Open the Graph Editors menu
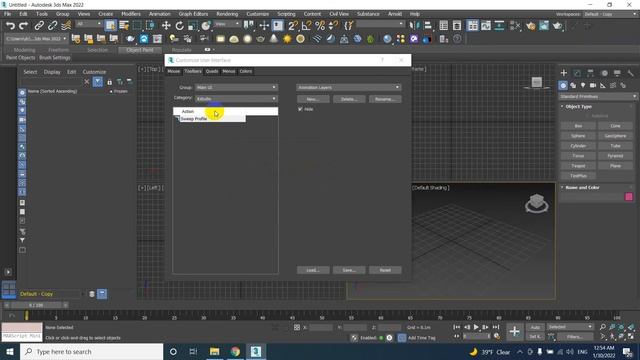Screen dimensions: 640x360 point(193,14)
